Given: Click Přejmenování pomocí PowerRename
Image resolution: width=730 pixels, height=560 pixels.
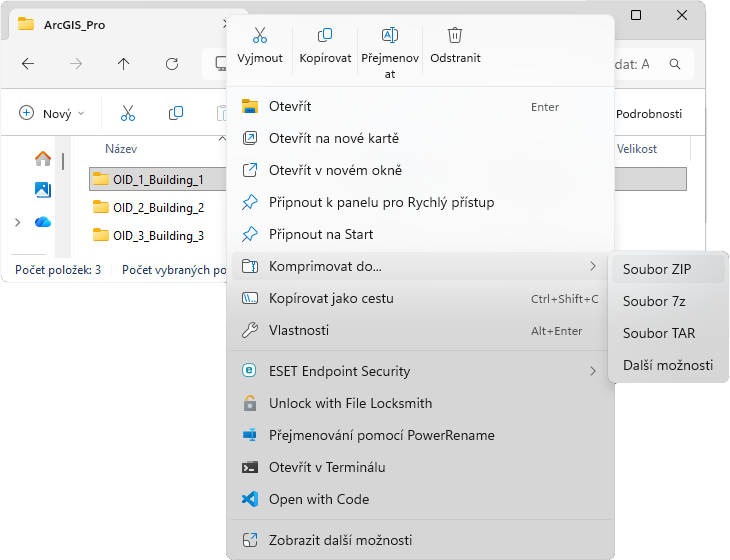Looking at the screenshot, I should point(420,435).
